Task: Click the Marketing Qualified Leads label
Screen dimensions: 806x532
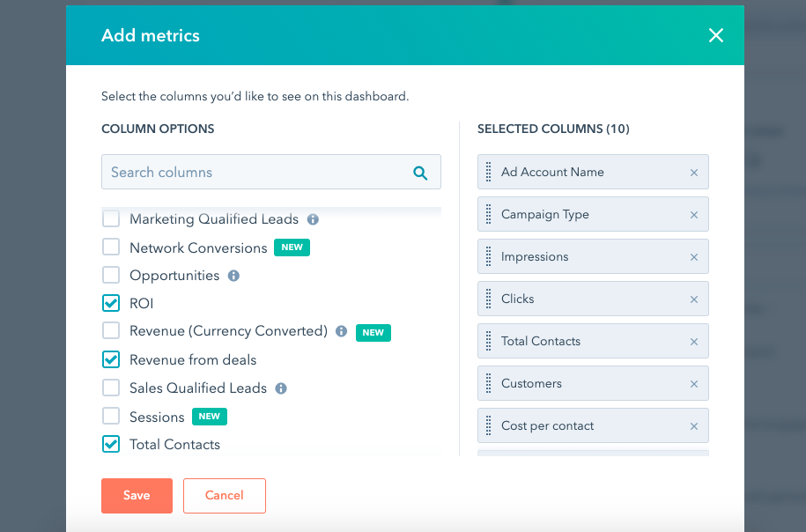Action: [x=214, y=219]
